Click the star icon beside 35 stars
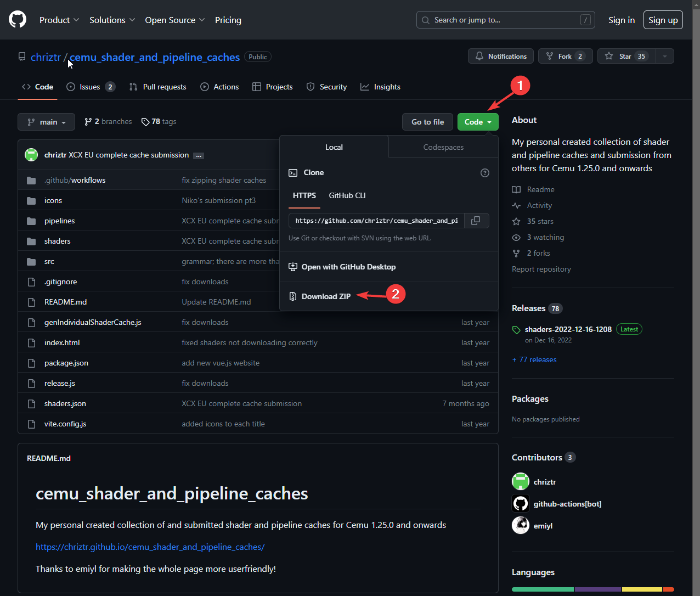This screenshot has width=700, height=596. [516, 221]
